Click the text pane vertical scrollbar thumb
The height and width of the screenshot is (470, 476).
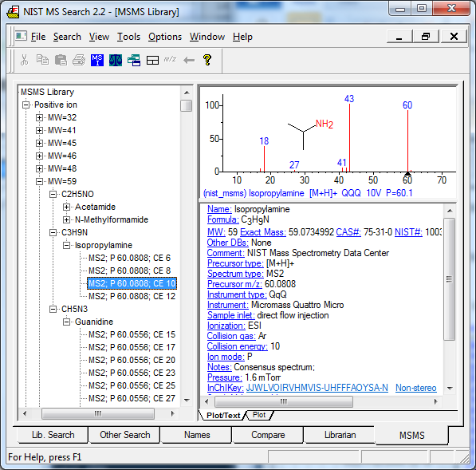click(x=449, y=279)
